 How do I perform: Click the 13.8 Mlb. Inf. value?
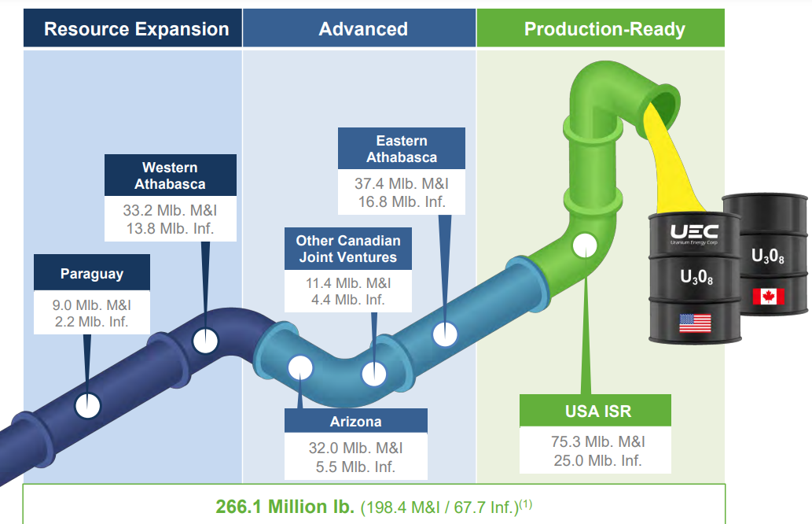tap(171, 229)
